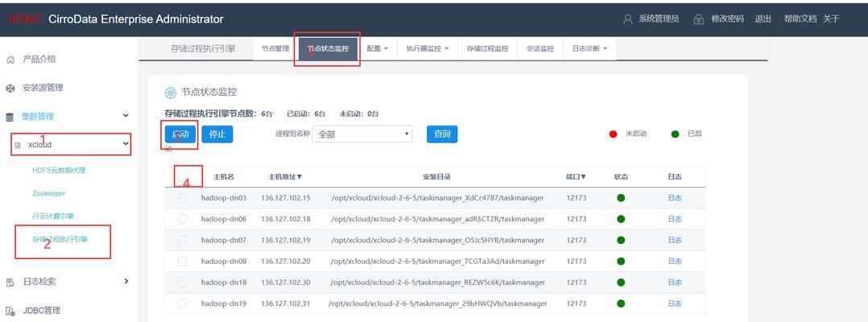Click 退出 to log out
Screen dimensions: 868x322
coord(763,19)
